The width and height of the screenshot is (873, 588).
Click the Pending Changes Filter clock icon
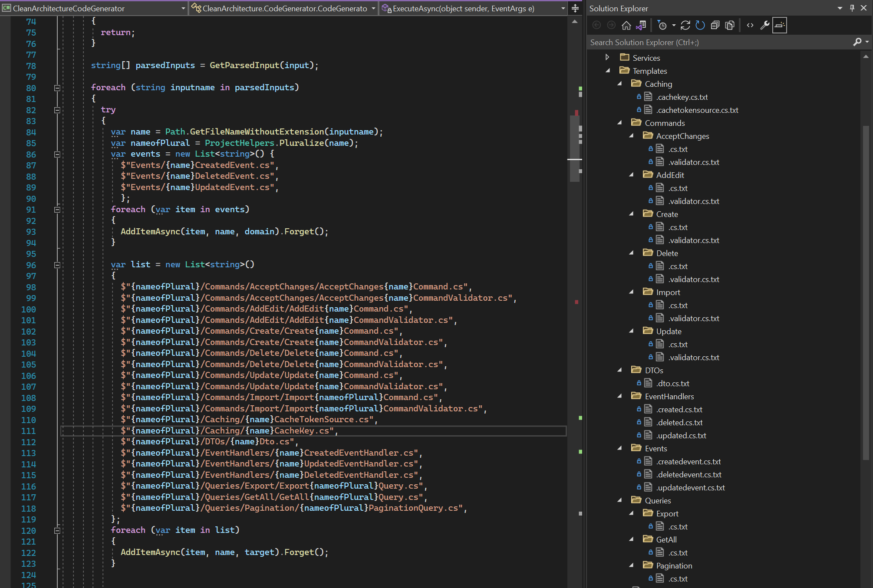point(662,26)
